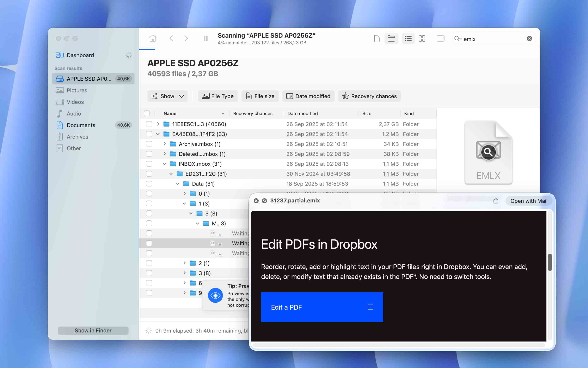
Task: Expand the Archive.mbox folder
Action: tap(165, 144)
